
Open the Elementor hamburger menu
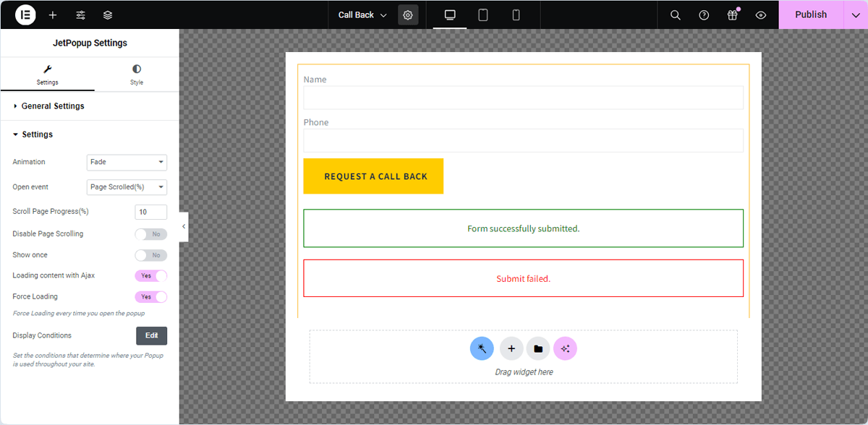click(x=25, y=14)
